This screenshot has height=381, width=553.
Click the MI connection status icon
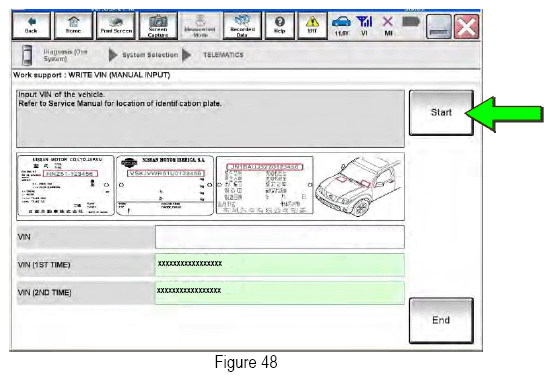(388, 26)
